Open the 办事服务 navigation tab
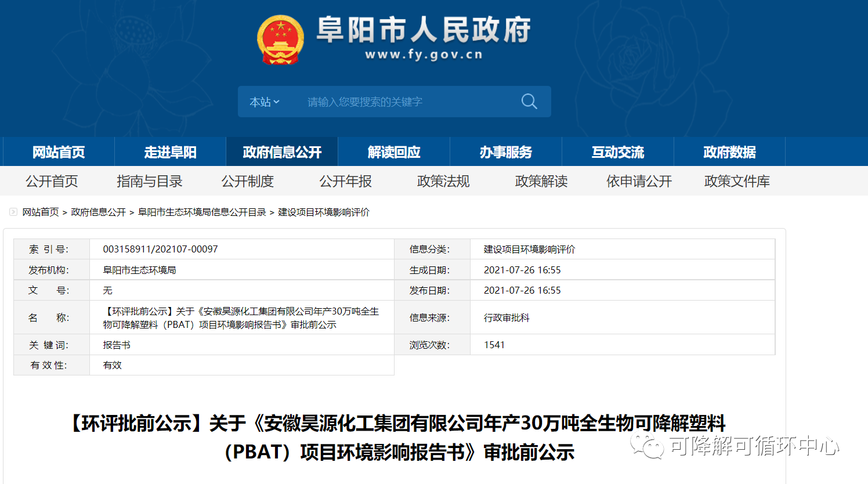868x484 pixels. tap(506, 152)
